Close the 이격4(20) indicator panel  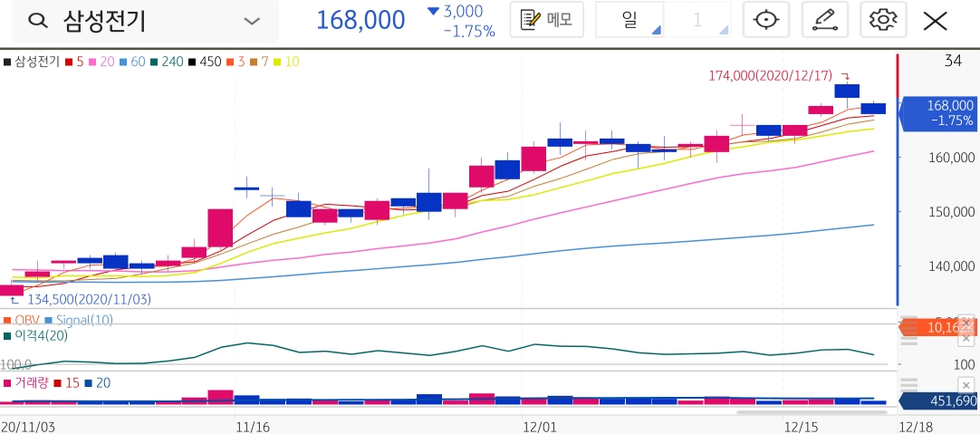click(967, 339)
